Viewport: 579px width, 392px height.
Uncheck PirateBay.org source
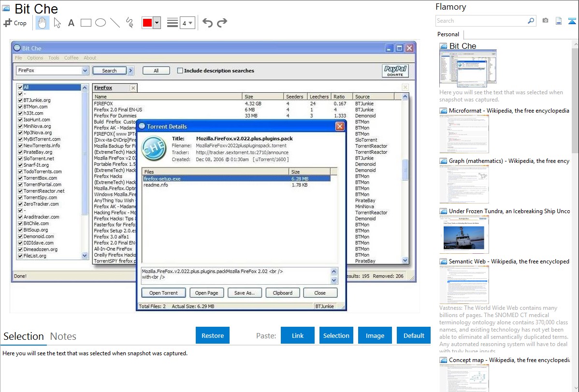20,152
